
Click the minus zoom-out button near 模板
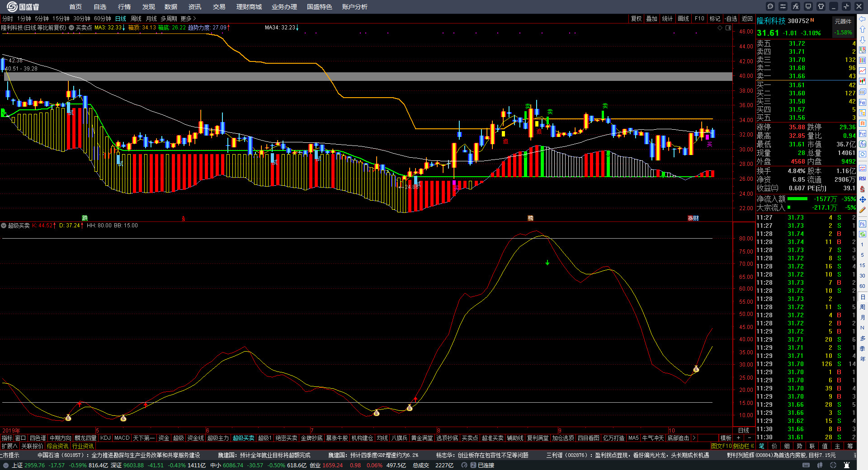coord(750,438)
